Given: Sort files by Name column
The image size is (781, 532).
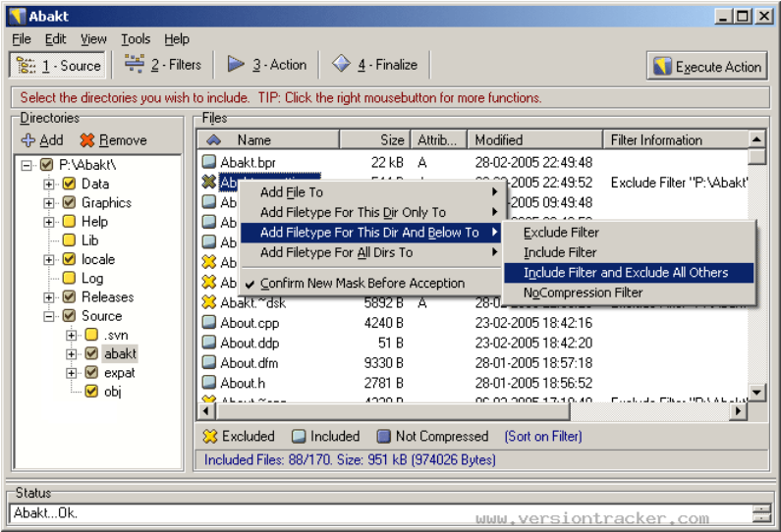Looking at the screenshot, I should tap(268, 139).
